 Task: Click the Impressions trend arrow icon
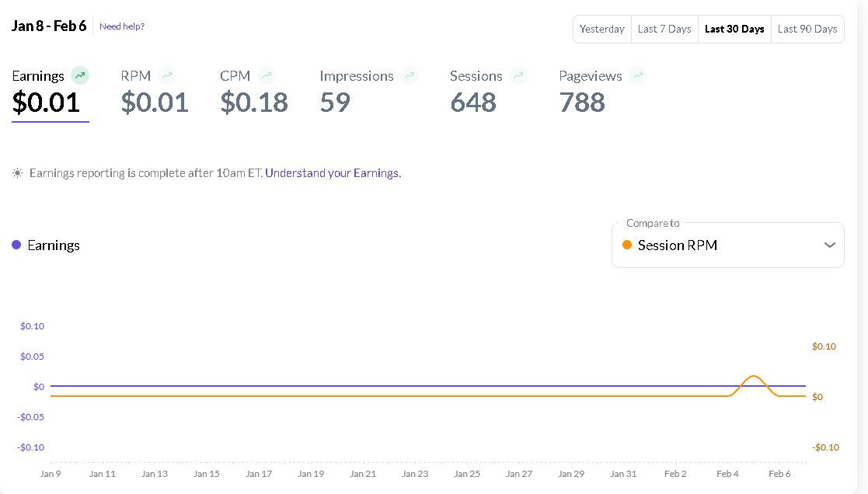pos(410,75)
